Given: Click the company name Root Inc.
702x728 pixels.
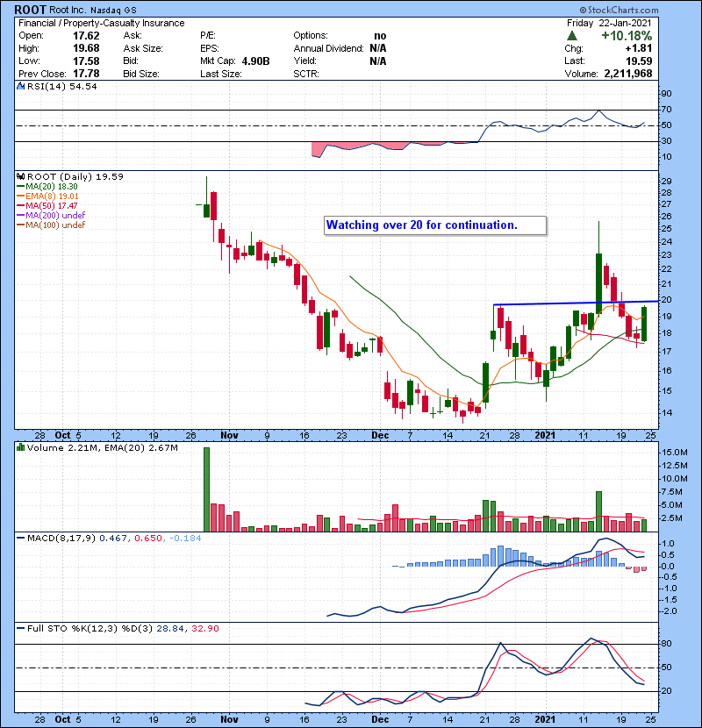Looking at the screenshot, I should [x=68, y=10].
